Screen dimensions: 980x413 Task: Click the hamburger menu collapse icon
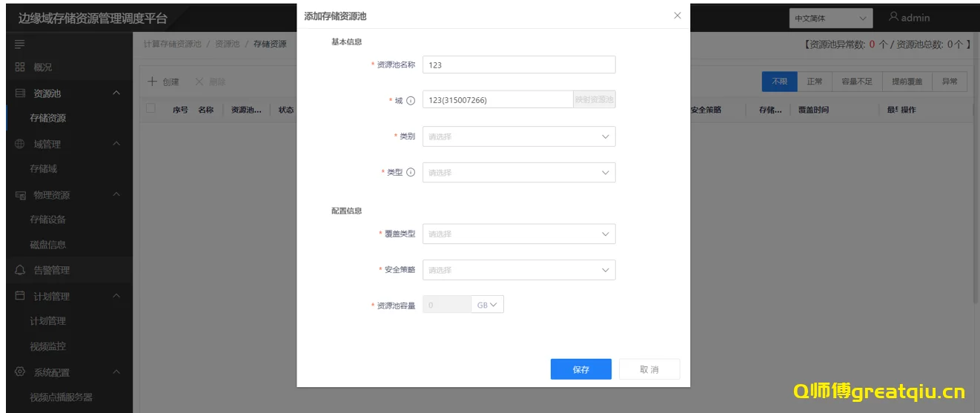(20, 44)
